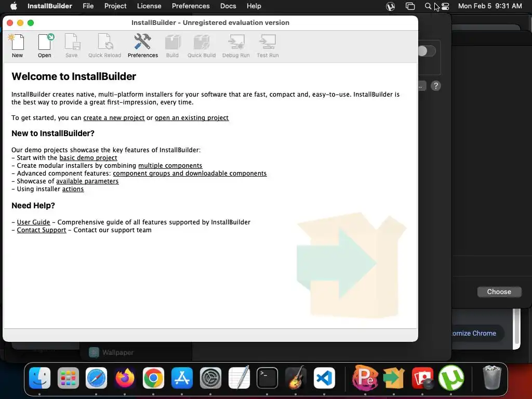
Task: Open 'component groups and downloadable components' link
Action: tap(190, 174)
